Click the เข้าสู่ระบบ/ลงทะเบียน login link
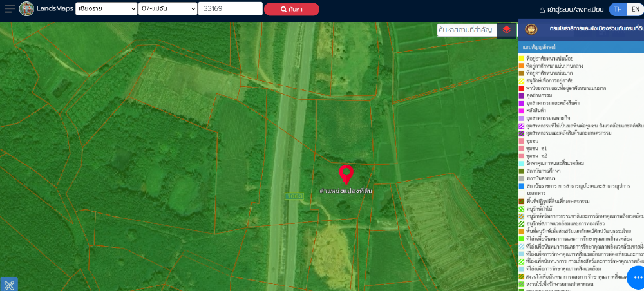This screenshot has height=291, width=644. pyautogui.click(x=574, y=10)
